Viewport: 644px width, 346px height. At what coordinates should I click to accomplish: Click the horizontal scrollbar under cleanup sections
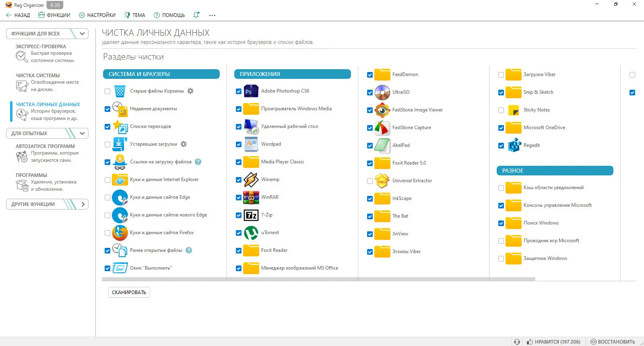coord(318,279)
